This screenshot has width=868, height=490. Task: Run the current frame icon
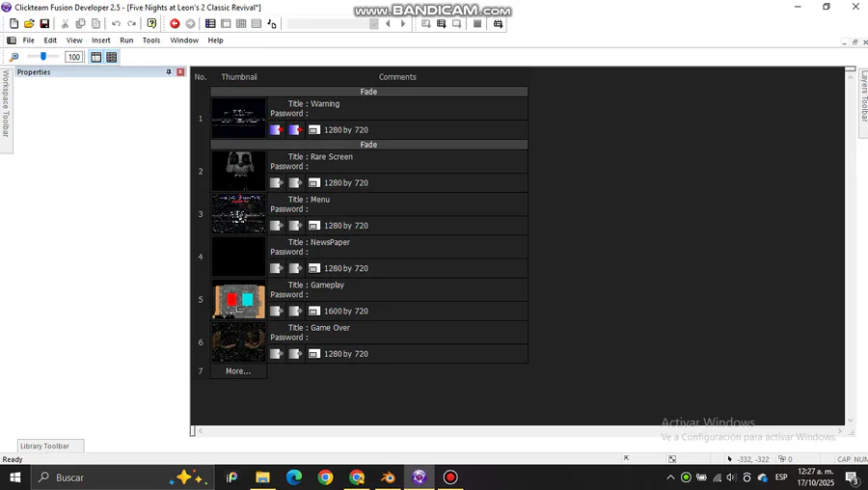(x=457, y=23)
